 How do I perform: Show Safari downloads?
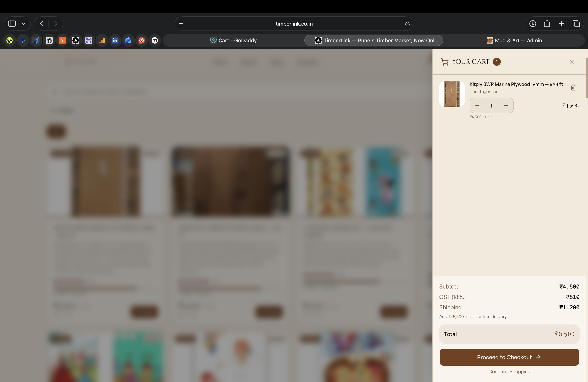(533, 23)
